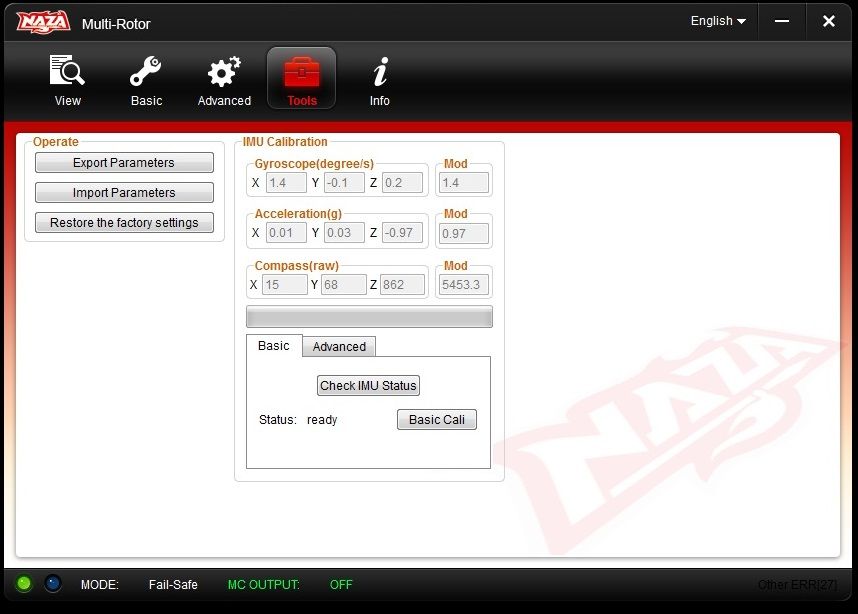The width and height of the screenshot is (858, 614).
Task: Click Restore the factory settings
Action: [x=124, y=223]
